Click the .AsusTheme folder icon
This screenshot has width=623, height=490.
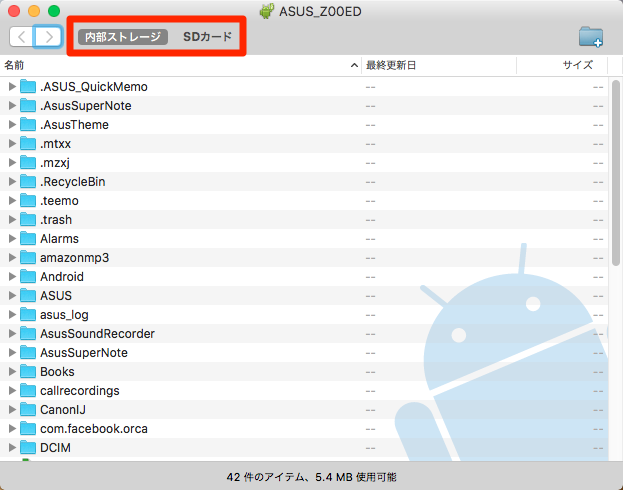(x=28, y=124)
